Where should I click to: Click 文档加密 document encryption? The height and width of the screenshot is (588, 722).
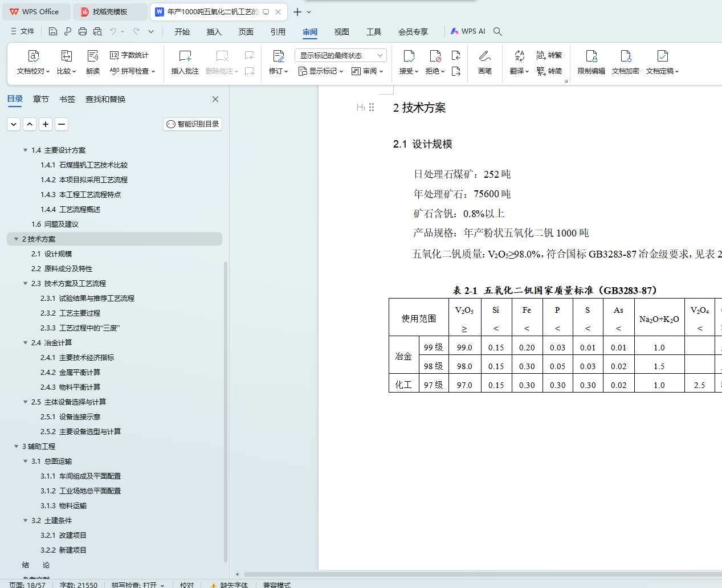(x=626, y=62)
